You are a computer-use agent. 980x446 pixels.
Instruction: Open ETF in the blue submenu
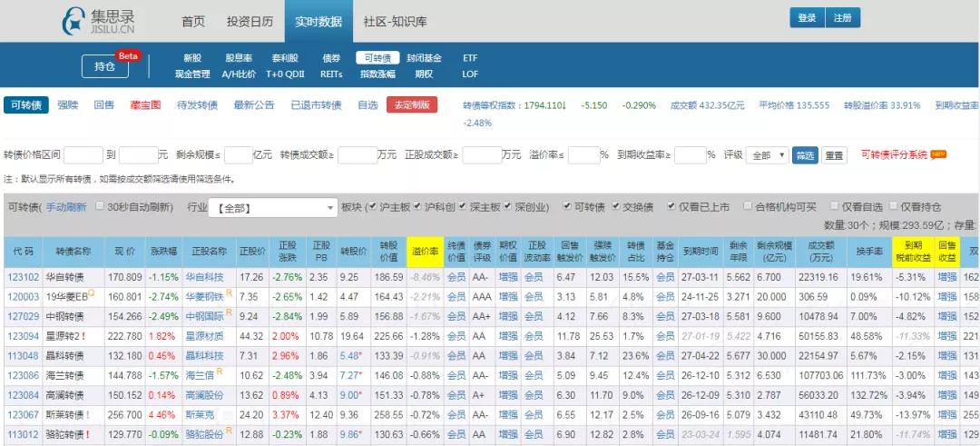tap(470, 58)
